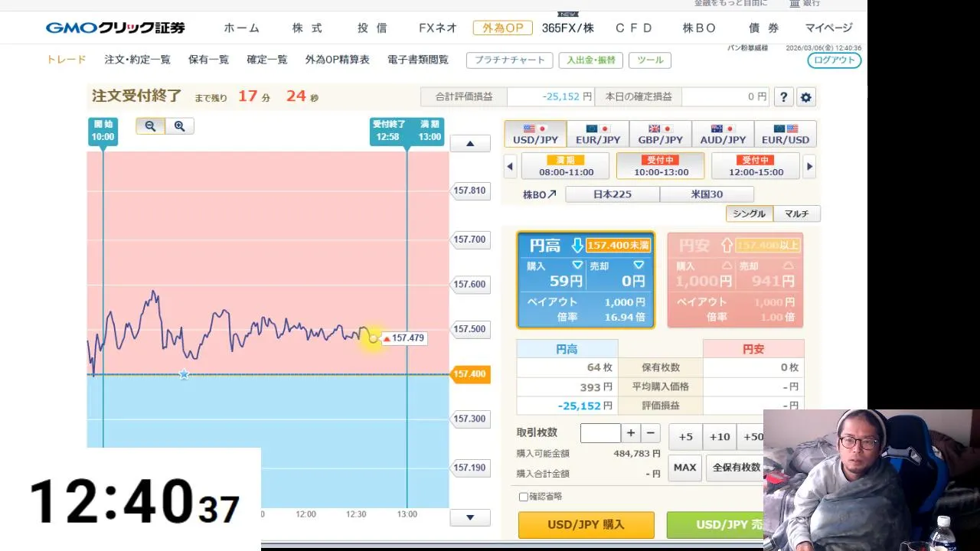Viewport: 980px width, 551px height.
Task: Open the 365FX/株 menu
Action: coord(568,28)
